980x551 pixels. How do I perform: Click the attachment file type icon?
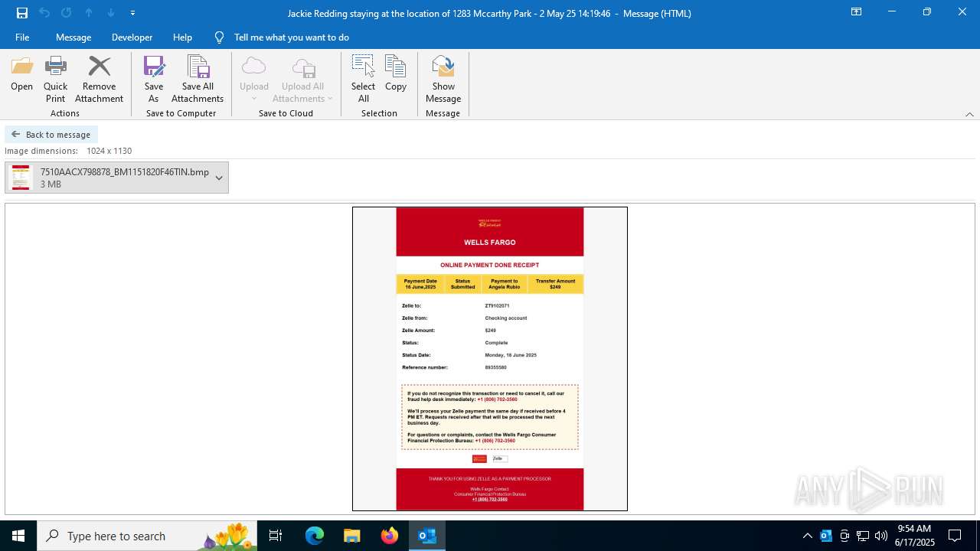coord(21,178)
